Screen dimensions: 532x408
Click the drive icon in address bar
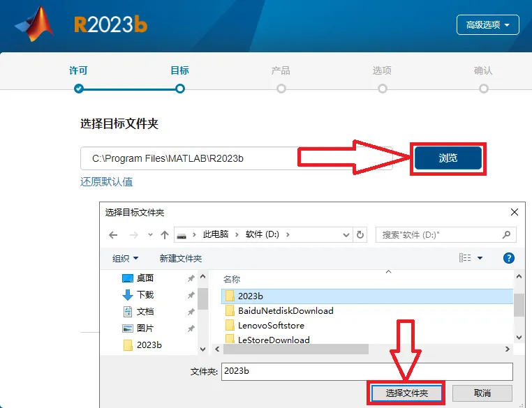point(182,236)
